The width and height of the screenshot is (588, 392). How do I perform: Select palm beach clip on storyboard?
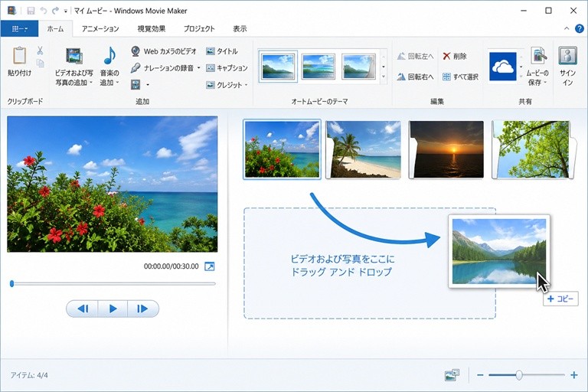coord(364,149)
